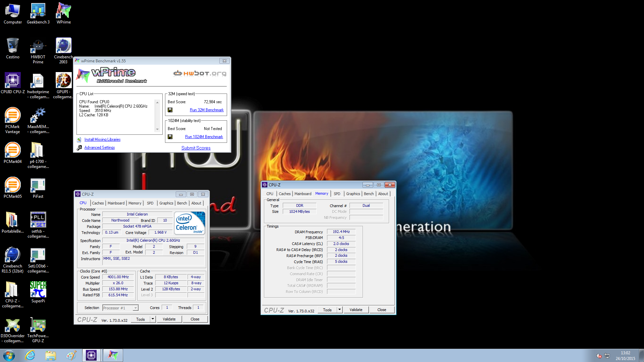Select PortableBe... folder icon

13,223
